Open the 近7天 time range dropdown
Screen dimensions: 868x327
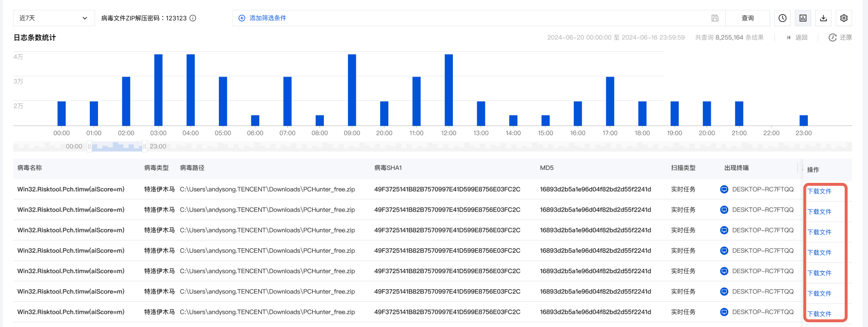(x=53, y=18)
